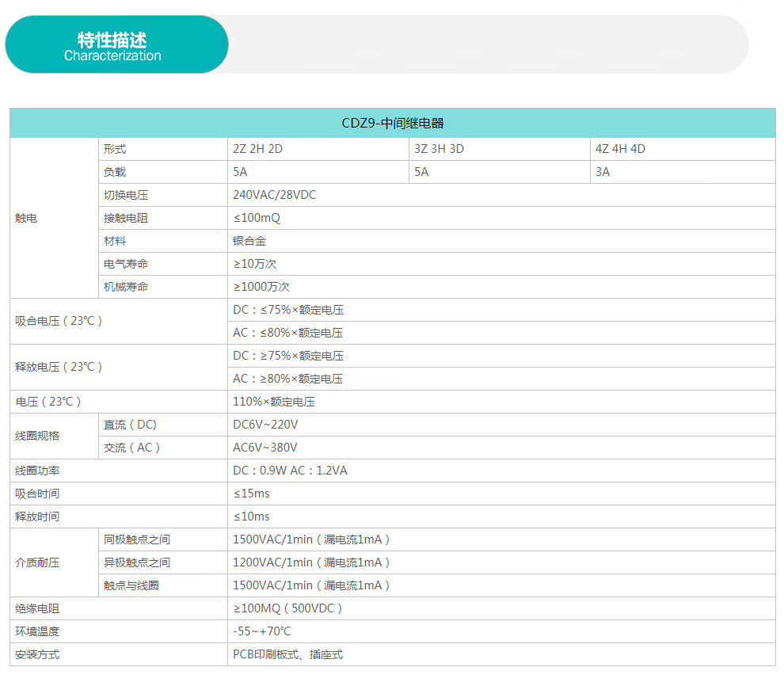Click the ≤15ms pull-in time value
This screenshot has height=690, width=784.
(251, 494)
